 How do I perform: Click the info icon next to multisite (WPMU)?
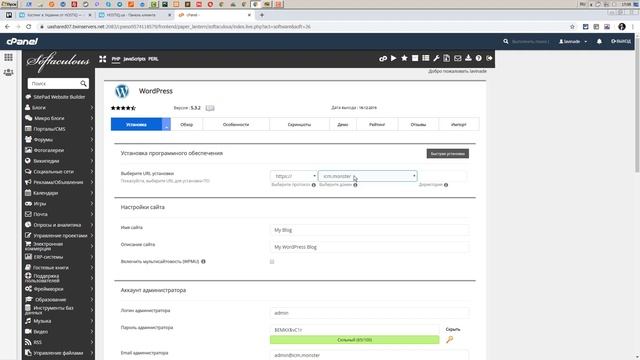point(203,262)
